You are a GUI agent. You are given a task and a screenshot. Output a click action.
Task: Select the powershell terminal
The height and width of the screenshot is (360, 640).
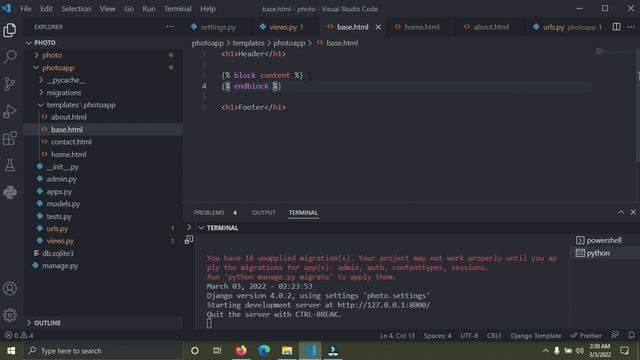tap(599, 240)
